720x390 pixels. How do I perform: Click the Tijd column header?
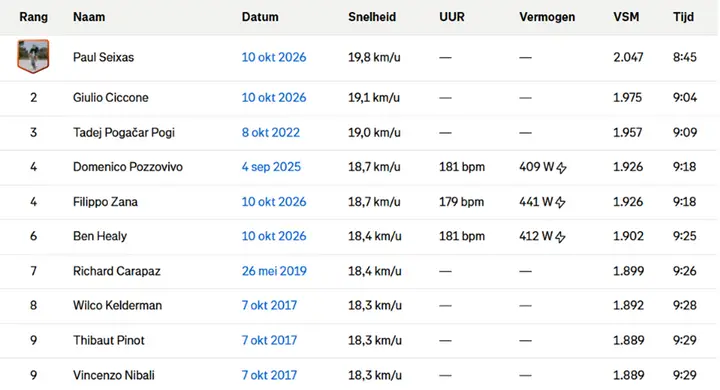point(683,17)
